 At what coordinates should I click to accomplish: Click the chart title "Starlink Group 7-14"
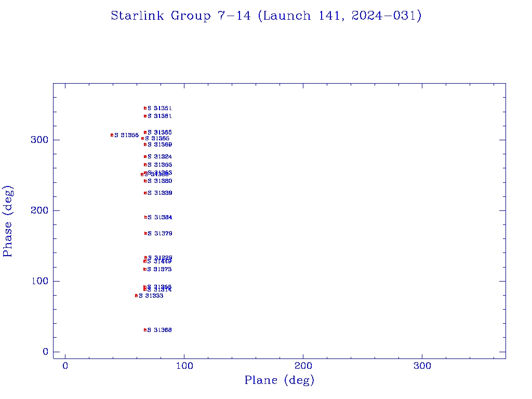tap(180, 16)
